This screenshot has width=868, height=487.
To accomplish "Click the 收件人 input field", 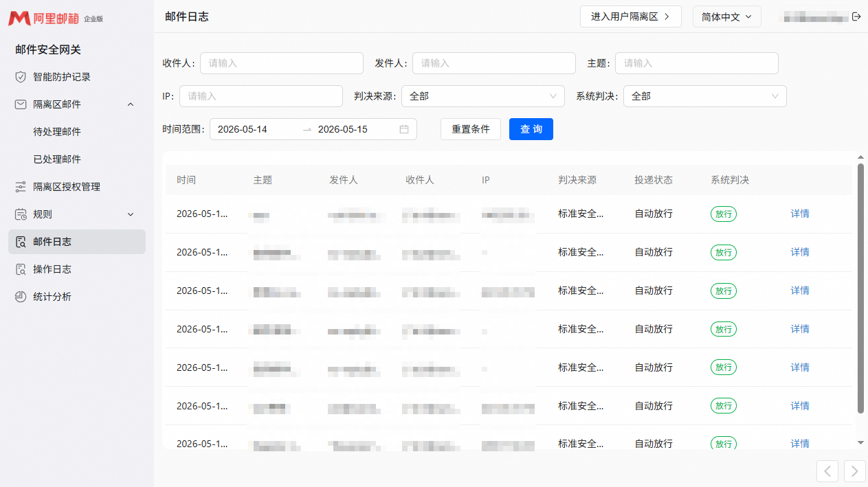I will [x=282, y=63].
